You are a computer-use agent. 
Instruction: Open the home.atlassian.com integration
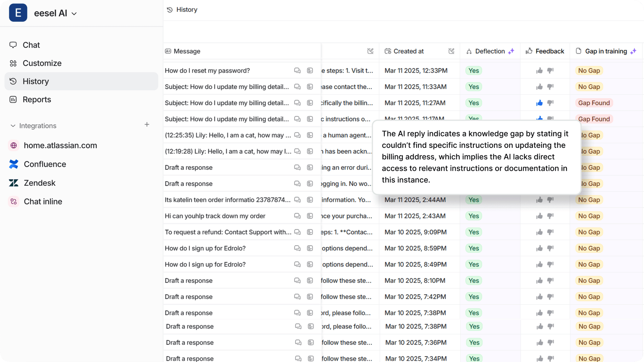click(60, 146)
